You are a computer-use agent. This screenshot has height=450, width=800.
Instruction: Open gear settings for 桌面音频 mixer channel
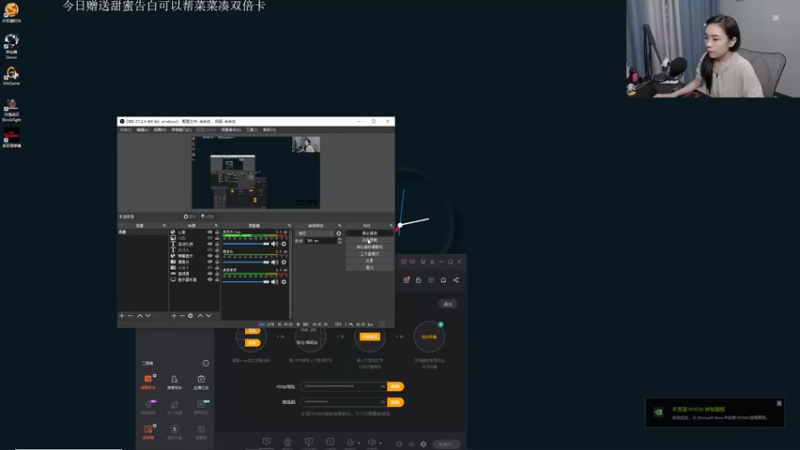[x=284, y=282]
